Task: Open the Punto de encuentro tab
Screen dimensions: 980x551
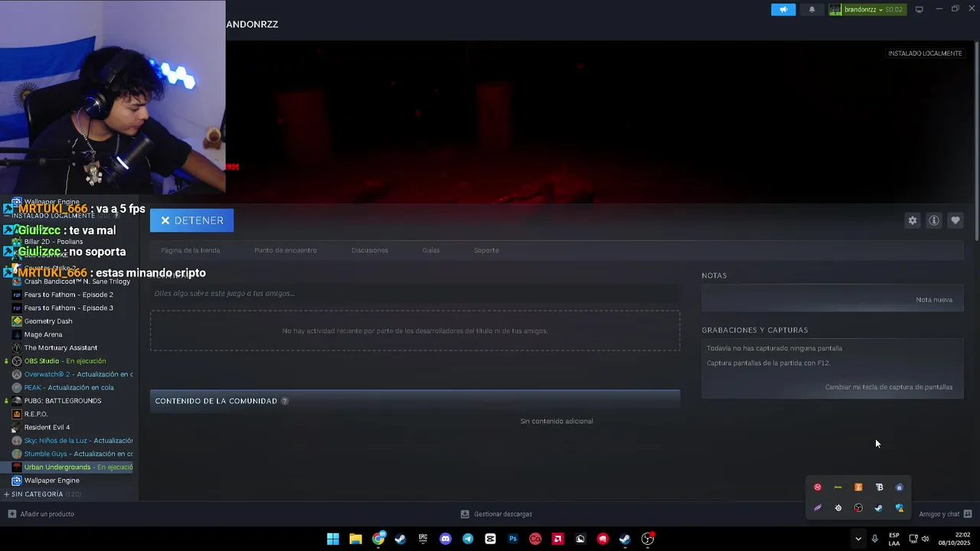Action: tap(285, 250)
